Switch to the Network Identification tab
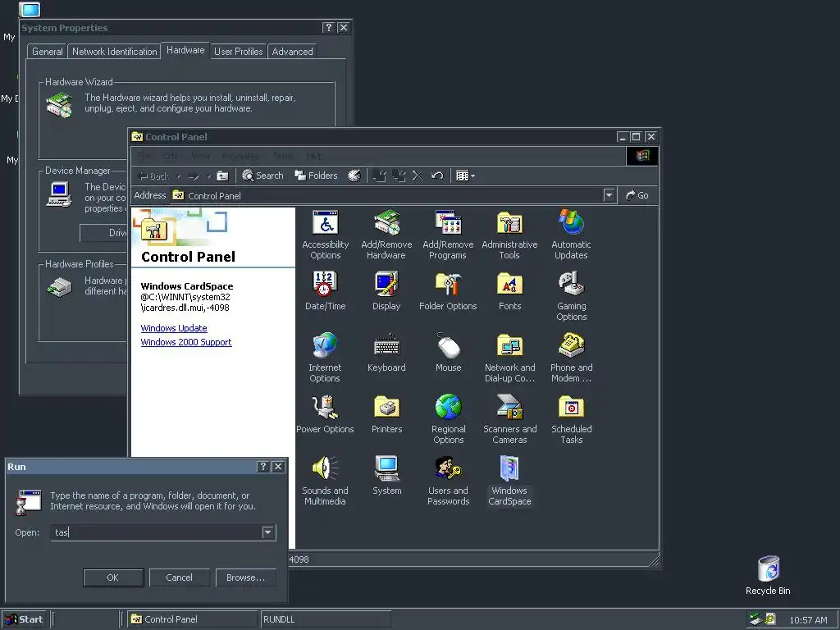The height and width of the screenshot is (630, 840). [115, 52]
